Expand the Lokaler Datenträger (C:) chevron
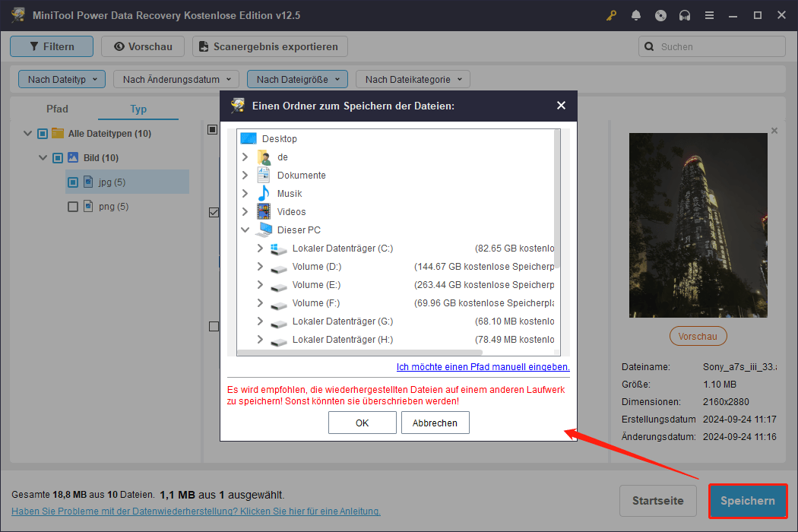This screenshot has height=532, width=798. tap(260, 248)
